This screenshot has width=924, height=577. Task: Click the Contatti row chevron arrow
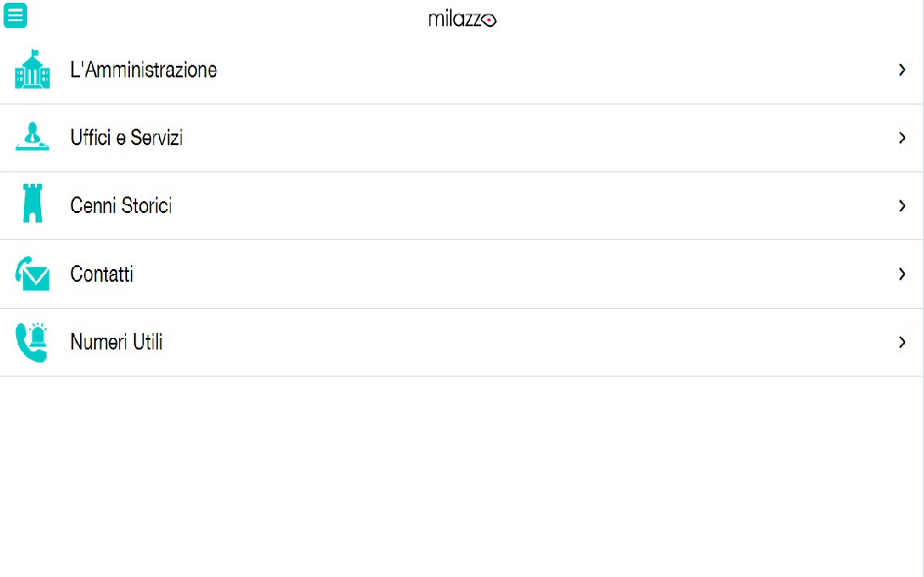902,274
